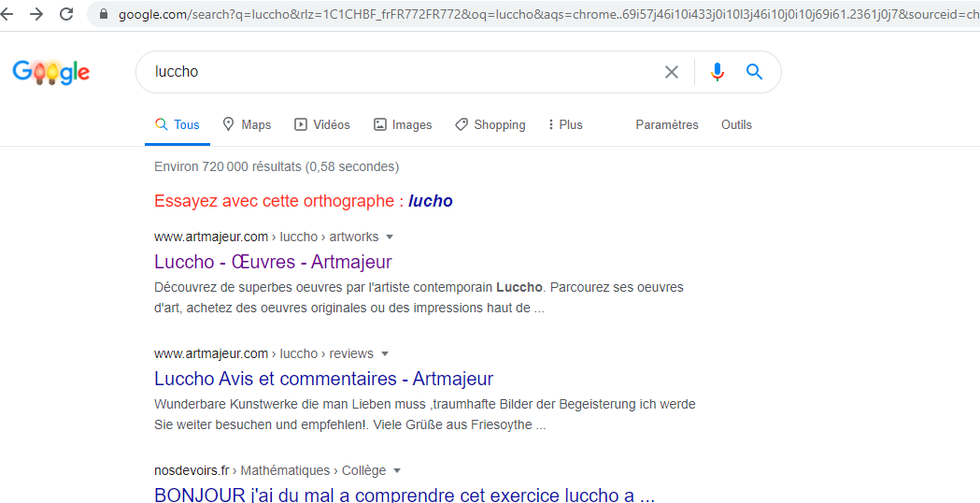
Task: Click the three-dot Plus icon
Action: pyautogui.click(x=550, y=124)
